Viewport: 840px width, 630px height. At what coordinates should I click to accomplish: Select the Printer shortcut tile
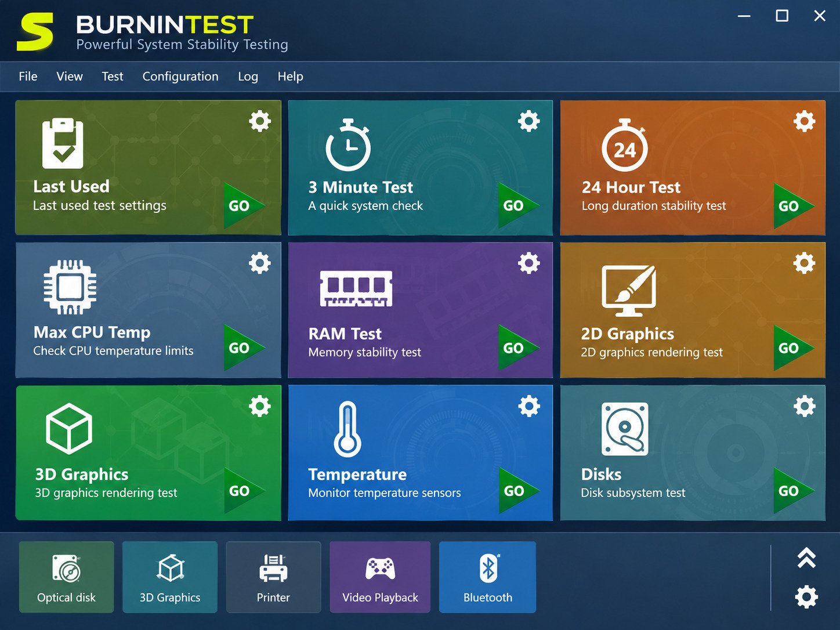(273, 577)
